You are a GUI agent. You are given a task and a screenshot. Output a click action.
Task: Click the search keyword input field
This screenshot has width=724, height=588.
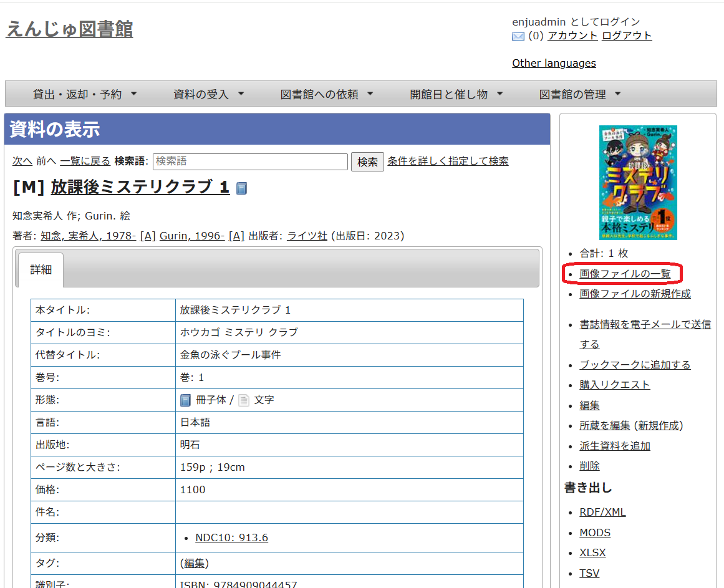pyautogui.click(x=249, y=161)
